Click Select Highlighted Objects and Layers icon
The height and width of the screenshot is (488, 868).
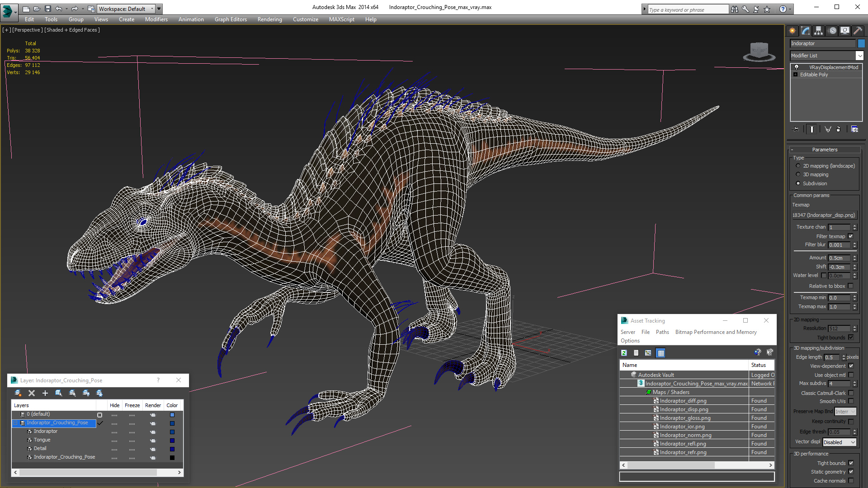point(59,393)
